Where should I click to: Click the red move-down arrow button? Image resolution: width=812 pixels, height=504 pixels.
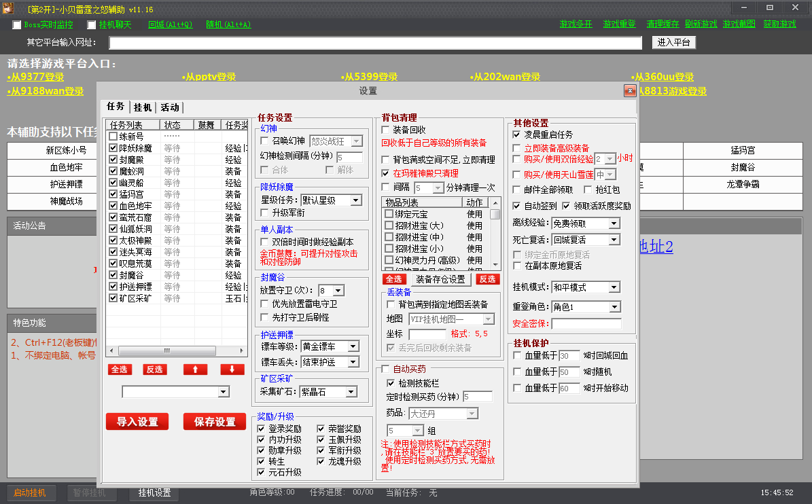point(232,370)
